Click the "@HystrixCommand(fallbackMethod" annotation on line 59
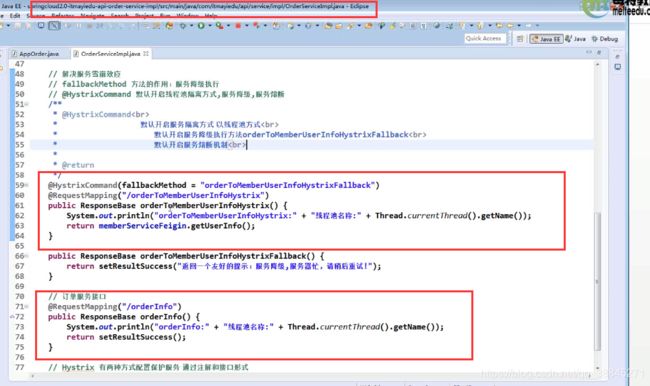This screenshot has width=650, height=386. [x=117, y=185]
